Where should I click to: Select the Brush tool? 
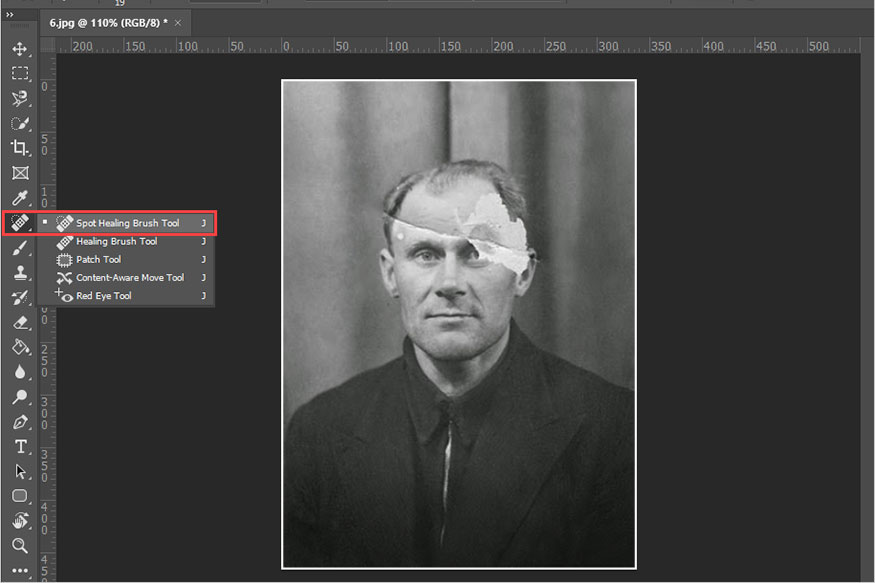tap(19, 248)
